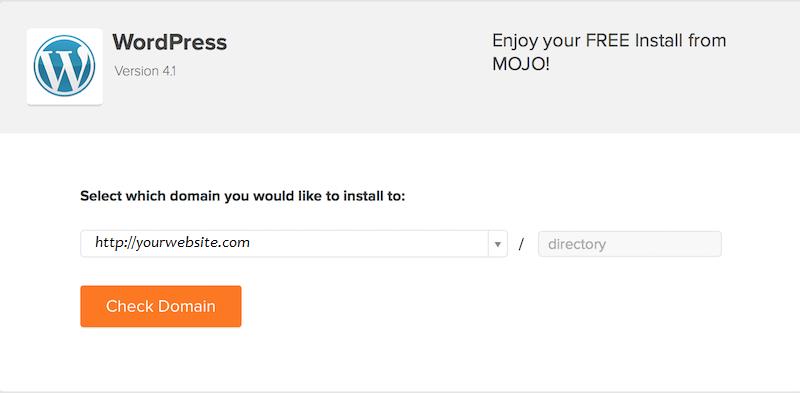Image resolution: width=800 pixels, height=393 pixels.
Task: Click the orange Check Domain label text
Action: click(x=161, y=306)
